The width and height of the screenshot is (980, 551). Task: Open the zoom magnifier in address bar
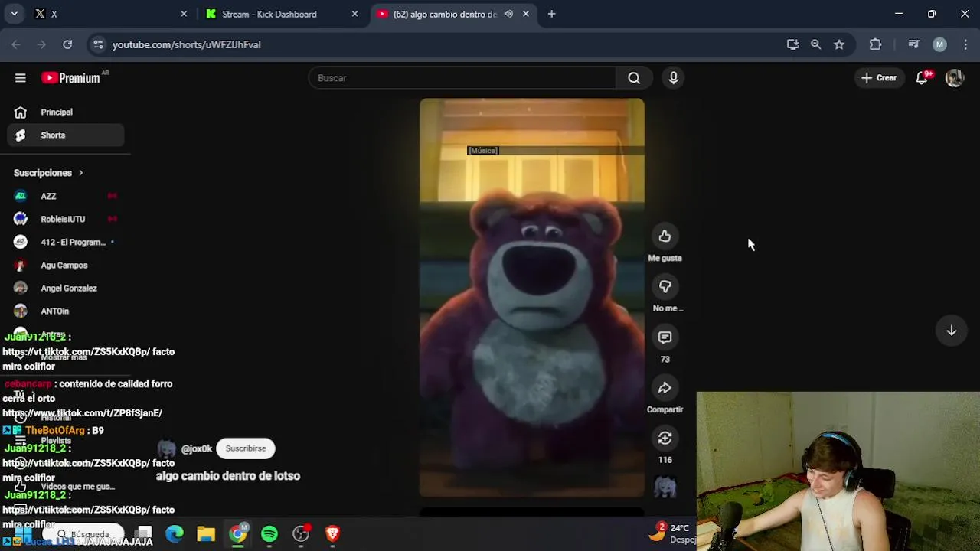pos(815,44)
